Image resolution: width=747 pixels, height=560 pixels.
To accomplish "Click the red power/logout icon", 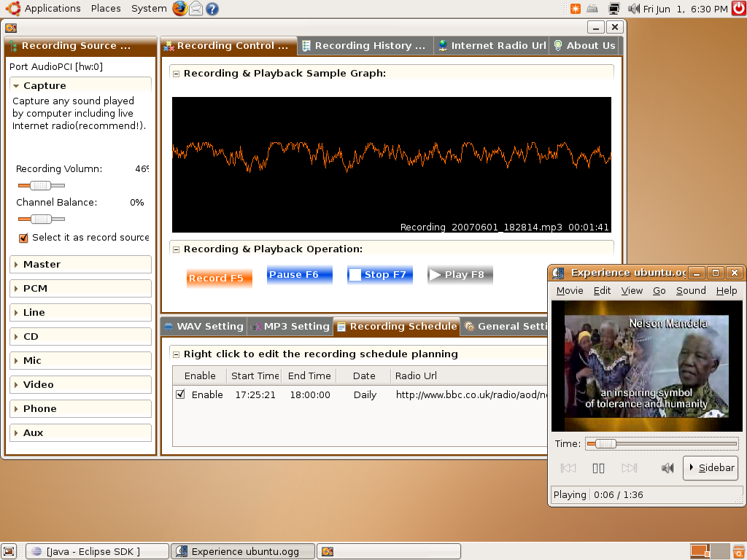I will tap(739, 8).
